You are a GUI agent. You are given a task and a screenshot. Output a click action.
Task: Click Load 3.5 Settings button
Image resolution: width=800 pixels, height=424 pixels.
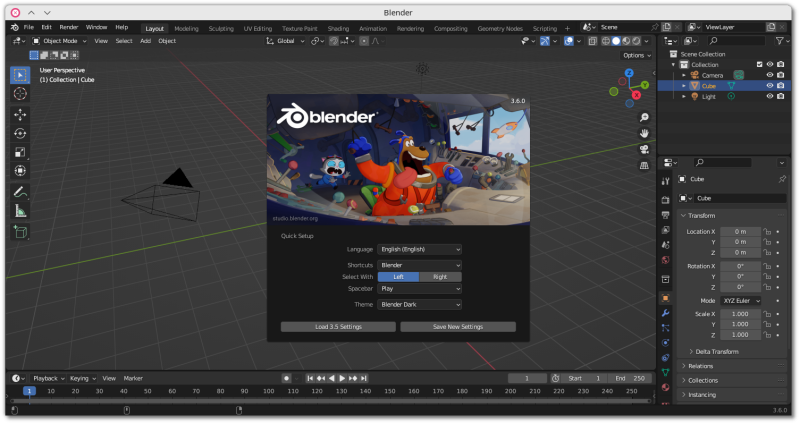338,327
